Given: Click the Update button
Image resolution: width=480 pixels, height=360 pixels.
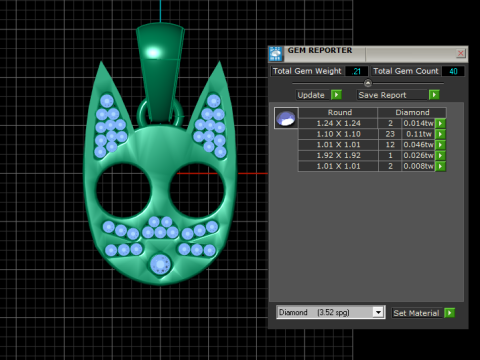Looking at the screenshot, I should click(313, 95).
